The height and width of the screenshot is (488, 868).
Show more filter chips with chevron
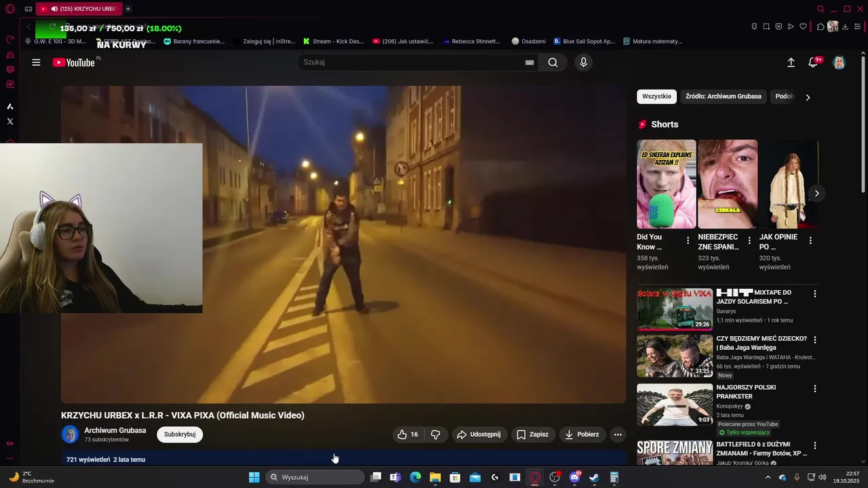(808, 97)
